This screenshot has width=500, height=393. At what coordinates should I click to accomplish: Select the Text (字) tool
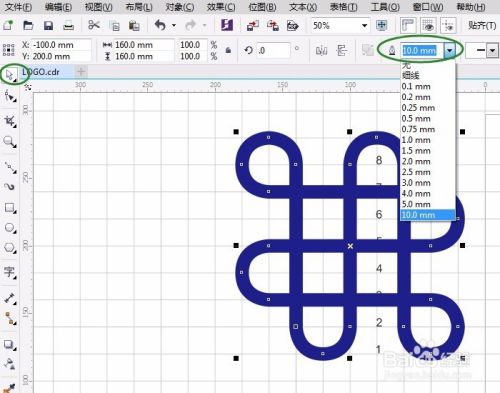click(x=10, y=272)
